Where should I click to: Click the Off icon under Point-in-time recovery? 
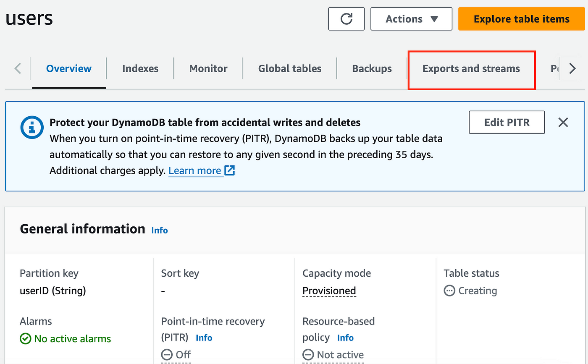pos(167,354)
